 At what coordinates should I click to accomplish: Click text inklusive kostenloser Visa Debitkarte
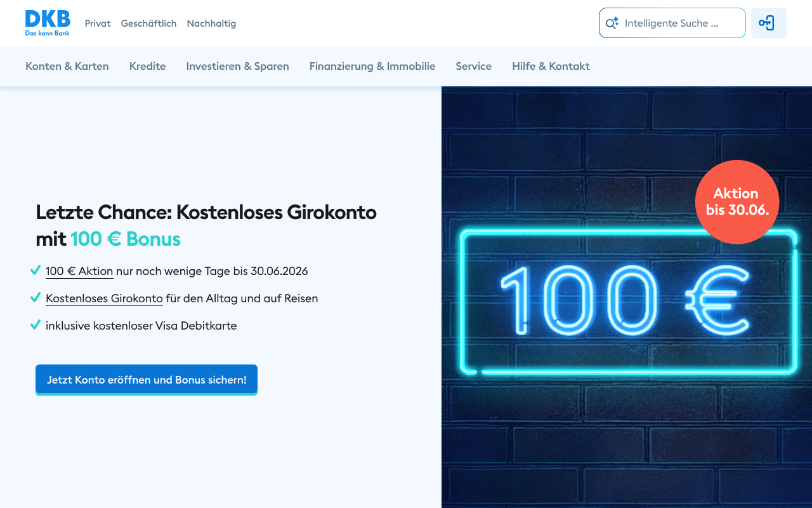pyautogui.click(x=141, y=326)
